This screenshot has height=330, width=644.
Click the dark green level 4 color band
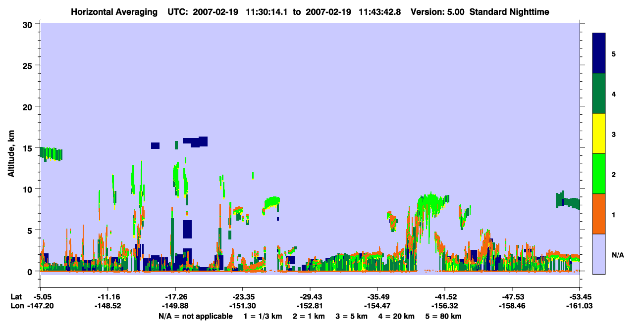tap(599, 94)
